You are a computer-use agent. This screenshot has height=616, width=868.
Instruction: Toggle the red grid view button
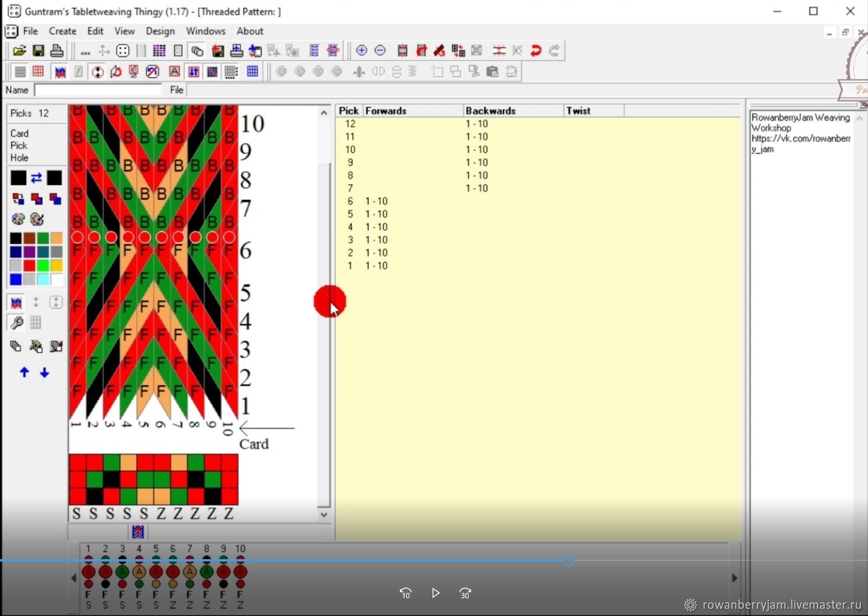(x=39, y=72)
